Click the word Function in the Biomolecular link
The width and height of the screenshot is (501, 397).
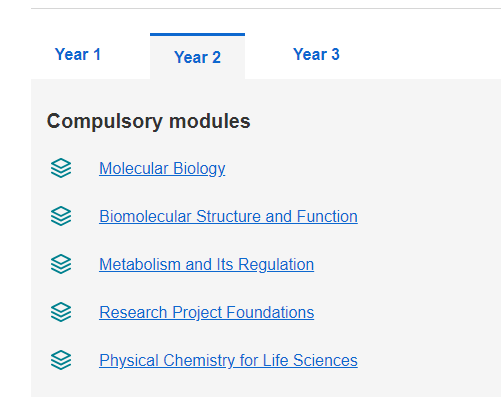(327, 216)
